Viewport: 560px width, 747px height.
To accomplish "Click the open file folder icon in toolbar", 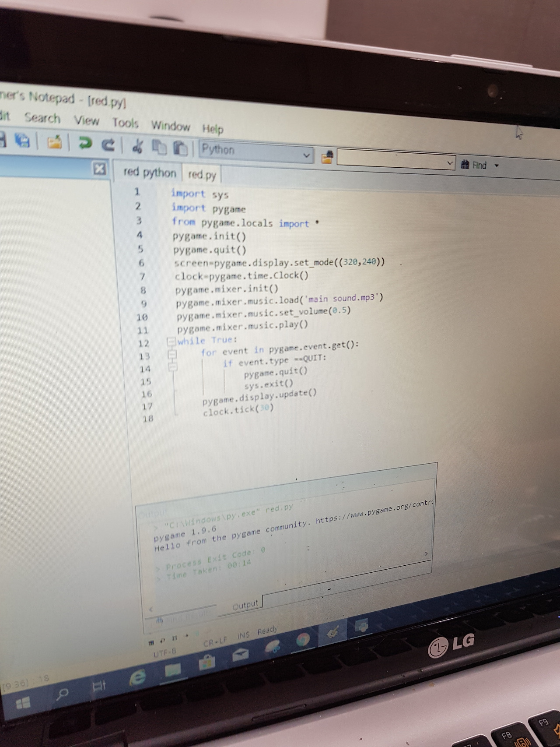I will coord(54,141).
